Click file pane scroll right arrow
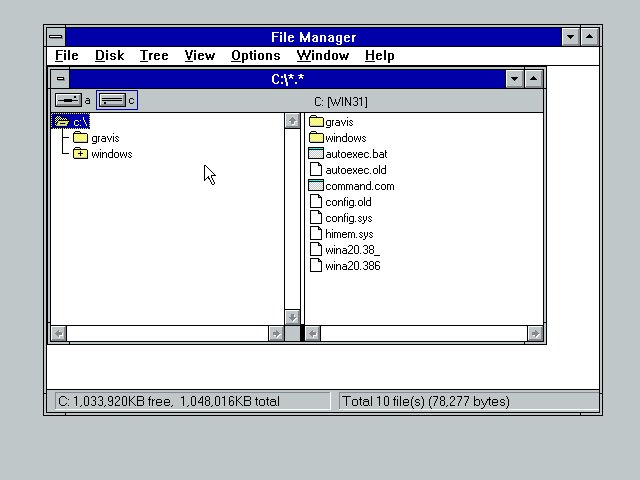640x480 pixels. pyautogui.click(x=535, y=333)
